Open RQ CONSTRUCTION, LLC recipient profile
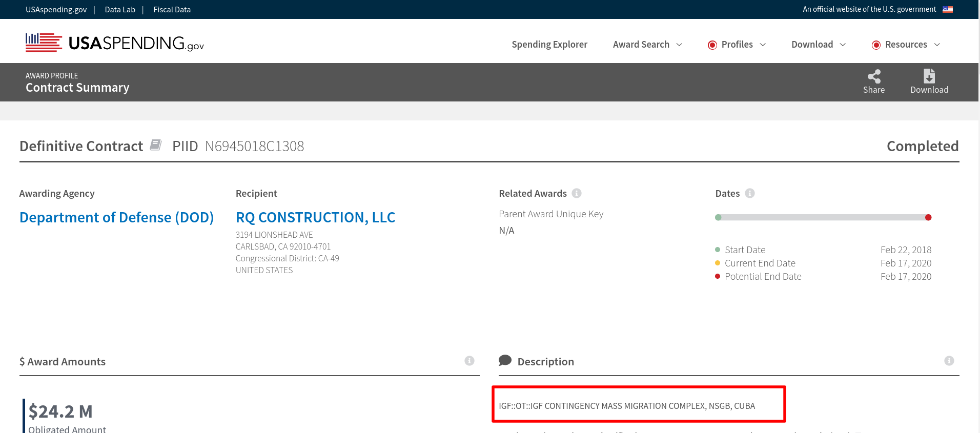 pyautogui.click(x=315, y=217)
